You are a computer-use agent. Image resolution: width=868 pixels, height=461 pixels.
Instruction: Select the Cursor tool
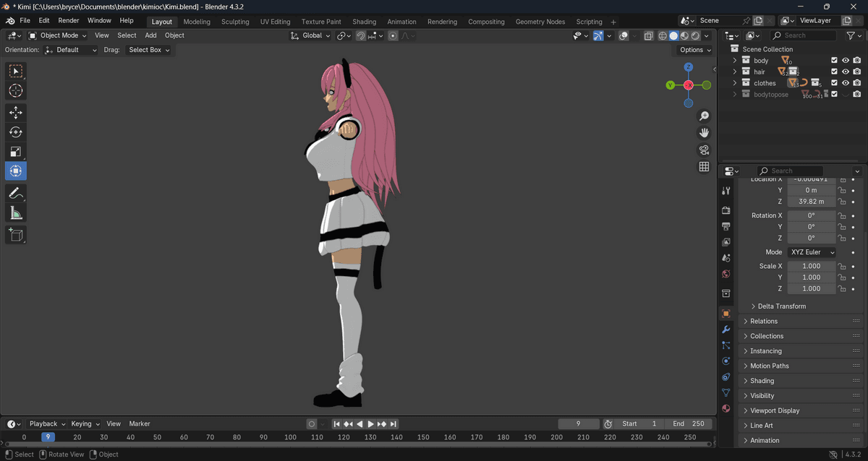pyautogui.click(x=16, y=91)
